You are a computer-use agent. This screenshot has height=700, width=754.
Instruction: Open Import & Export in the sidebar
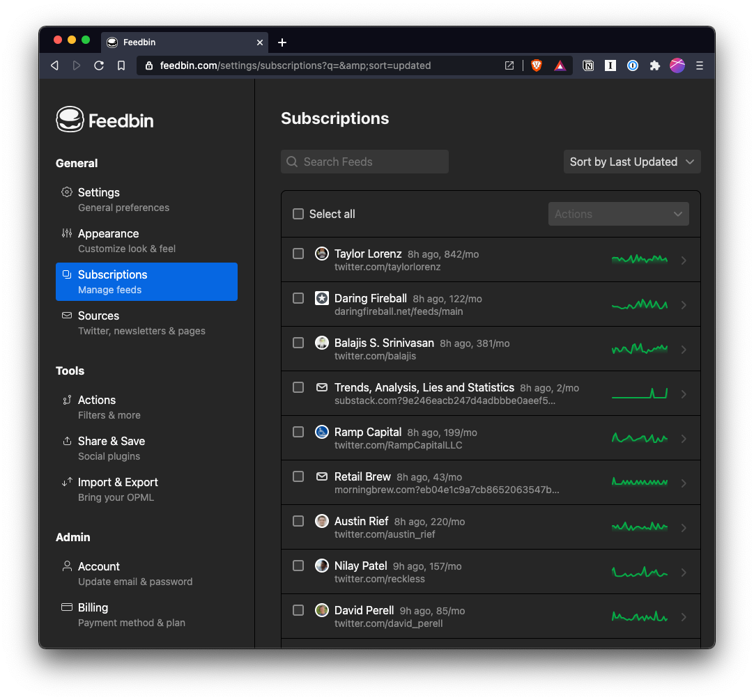[146, 490]
